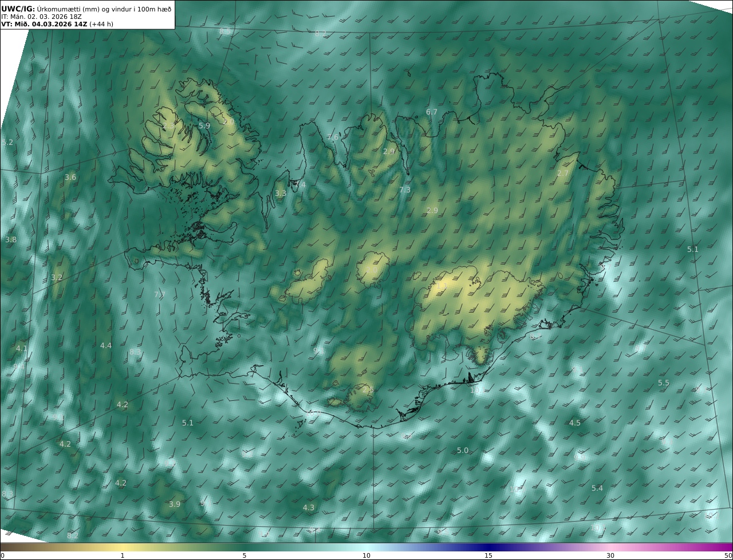Image resolution: width=733 pixels, height=560 pixels.
Task: Click the colorbar tick label '1'
Action: click(x=122, y=555)
